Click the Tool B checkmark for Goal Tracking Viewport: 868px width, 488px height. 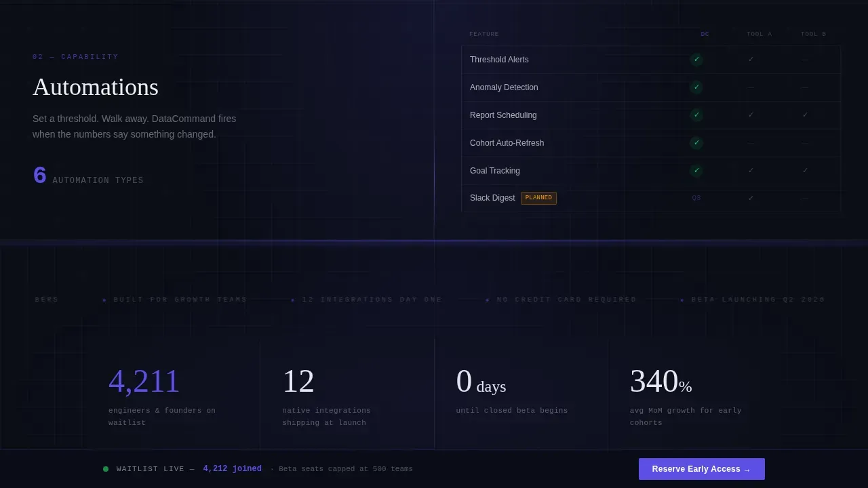click(805, 171)
